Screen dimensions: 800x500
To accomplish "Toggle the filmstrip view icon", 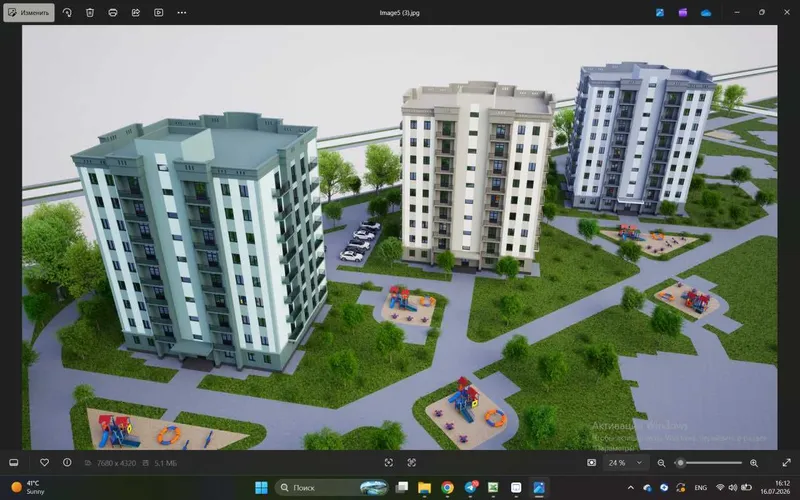I will tap(14, 463).
